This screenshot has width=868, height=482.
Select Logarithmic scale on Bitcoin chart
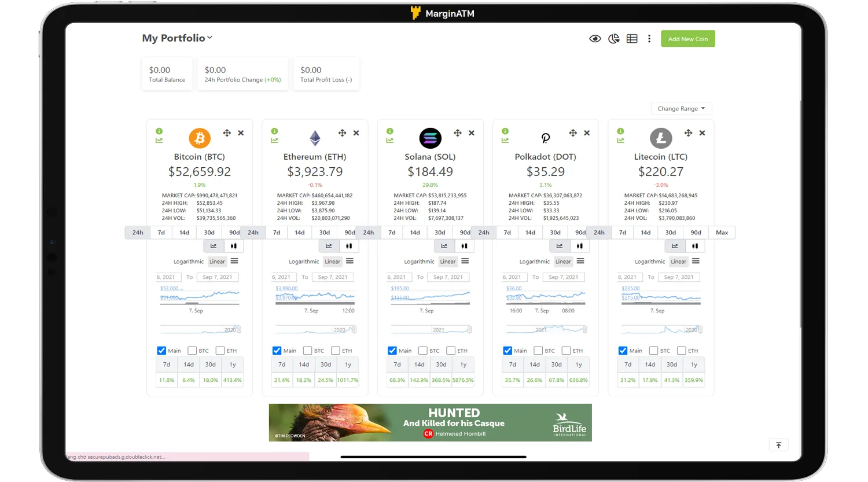189,262
